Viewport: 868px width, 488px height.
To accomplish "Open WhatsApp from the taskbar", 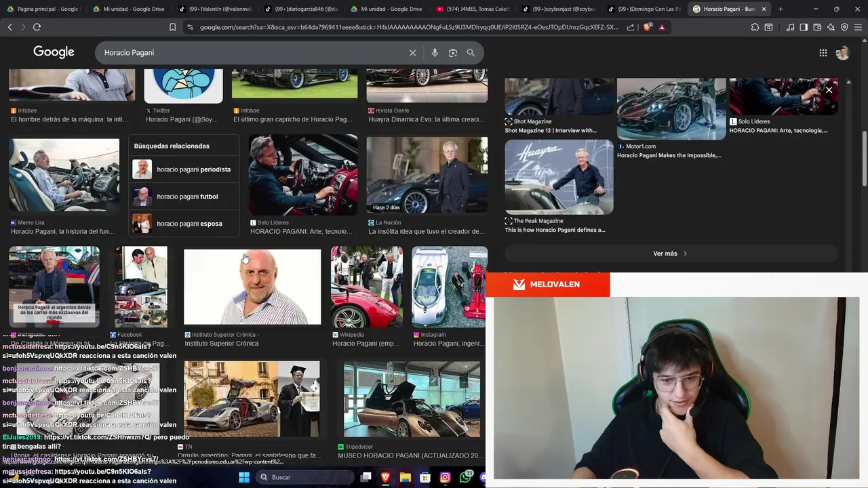I will pos(465,477).
